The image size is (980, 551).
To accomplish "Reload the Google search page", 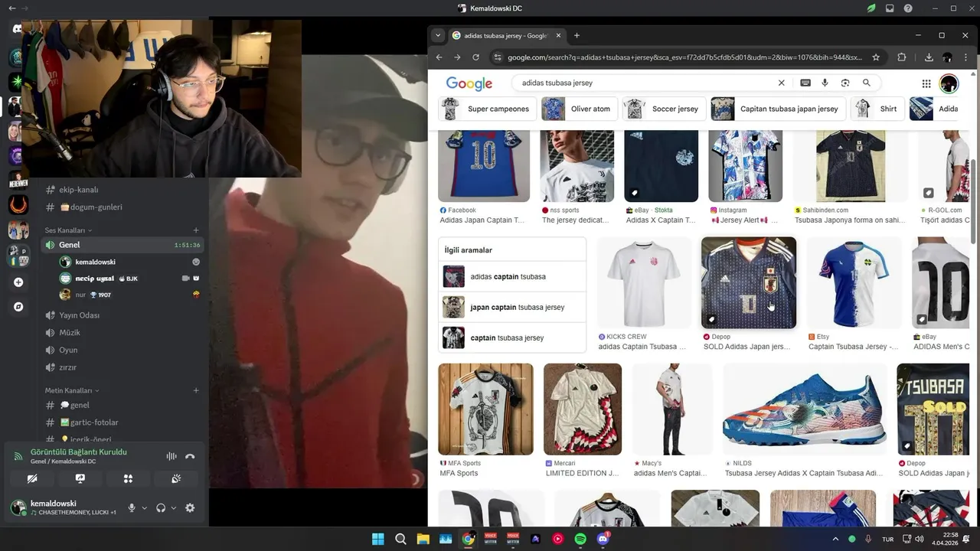I will coord(475,57).
